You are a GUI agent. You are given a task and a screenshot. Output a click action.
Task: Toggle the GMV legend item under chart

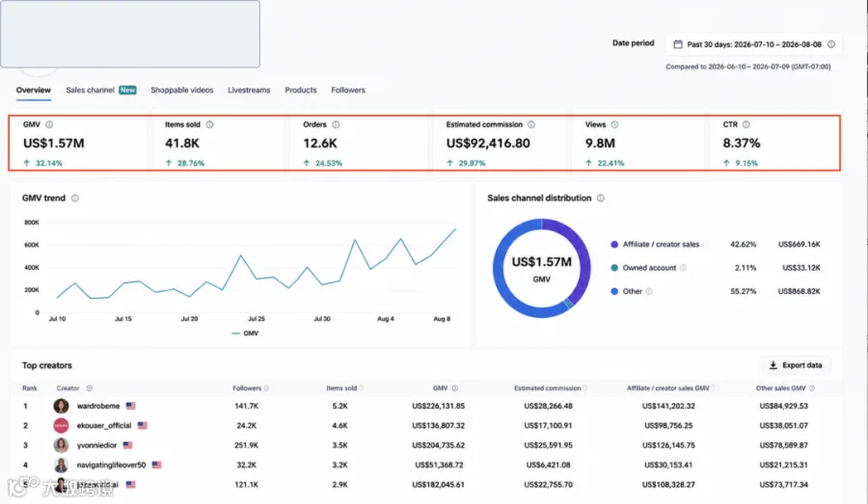245,333
